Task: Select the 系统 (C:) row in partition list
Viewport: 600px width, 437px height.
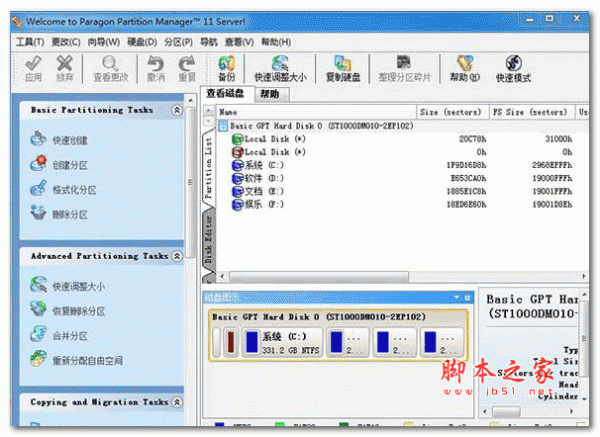Action: [x=264, y=164]
